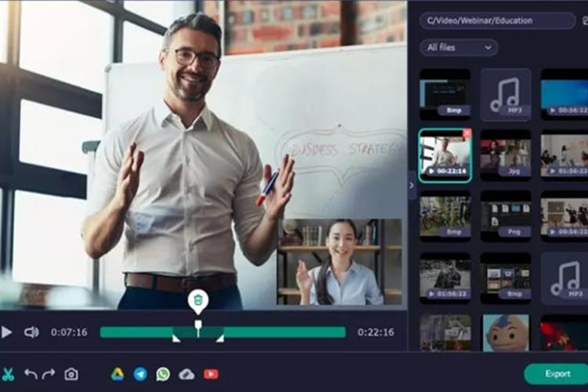Share the video via Telegram
Screen dimensions: 588x392
click(x=140, y=374)
